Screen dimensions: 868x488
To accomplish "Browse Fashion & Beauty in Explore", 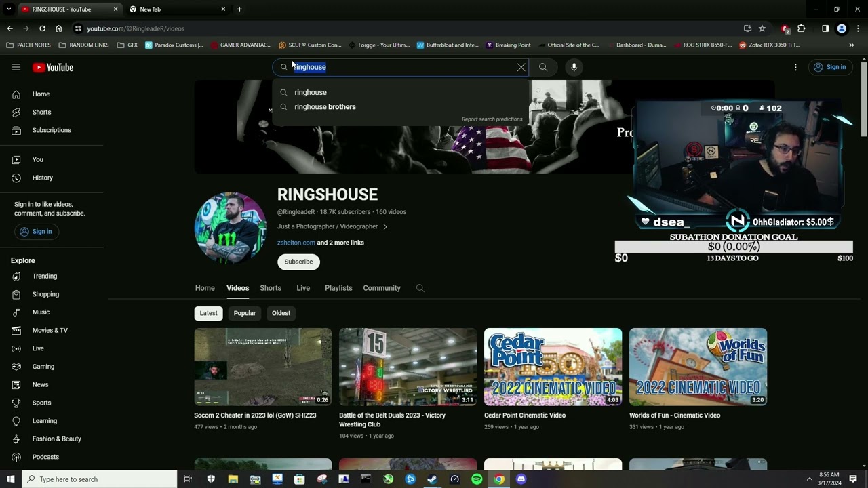I will 52,439.
